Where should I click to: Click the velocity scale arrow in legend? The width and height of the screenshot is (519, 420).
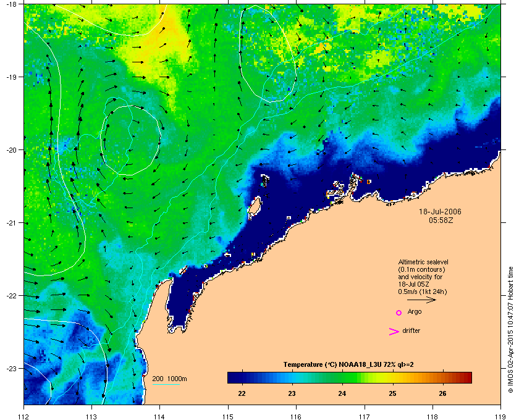point(421,300)
